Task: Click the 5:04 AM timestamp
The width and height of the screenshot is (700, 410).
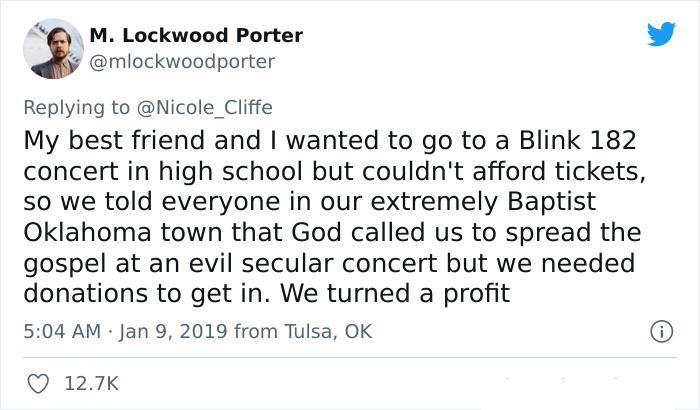Action: tap(62, 331)
